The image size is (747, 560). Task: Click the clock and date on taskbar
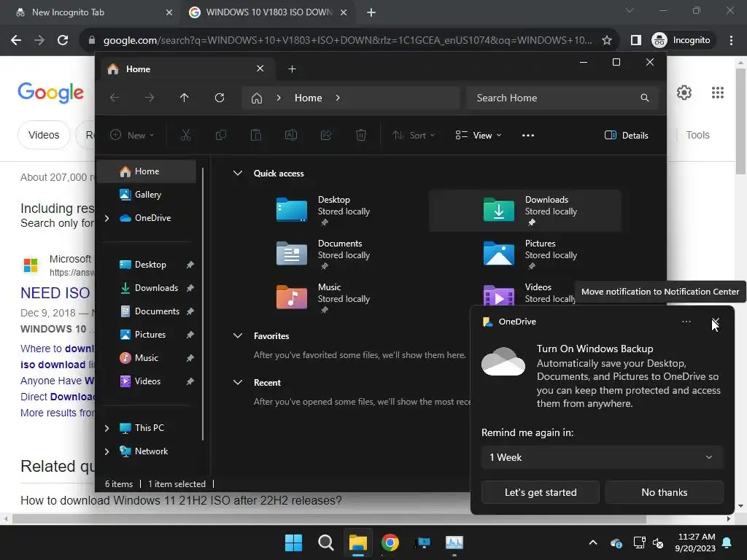(695, 542)
